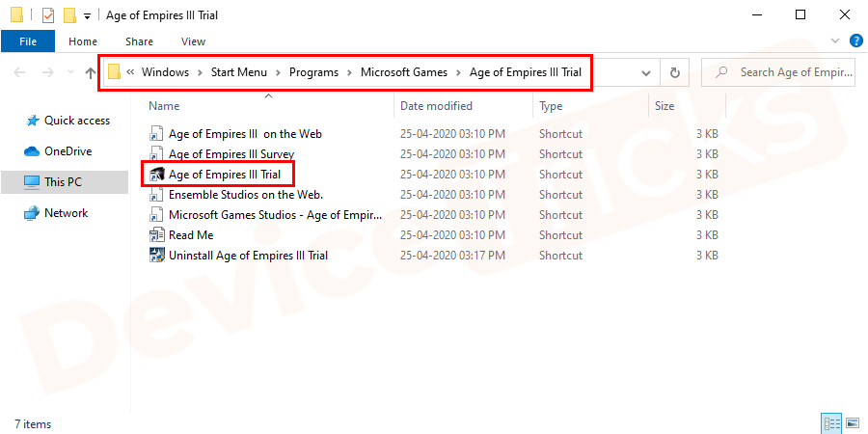Go back to the previous folder
The width and height of the screenshot is (868, 434).
click(19, 72)
